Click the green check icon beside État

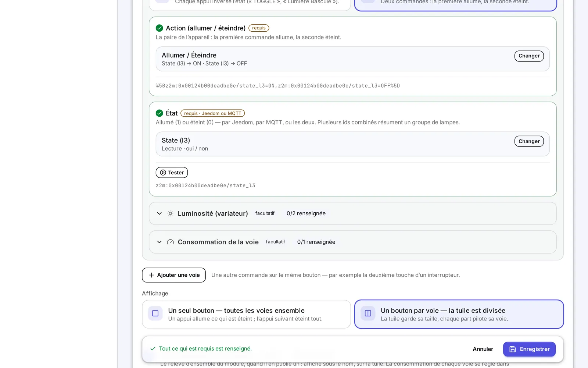tap(159, 113)
